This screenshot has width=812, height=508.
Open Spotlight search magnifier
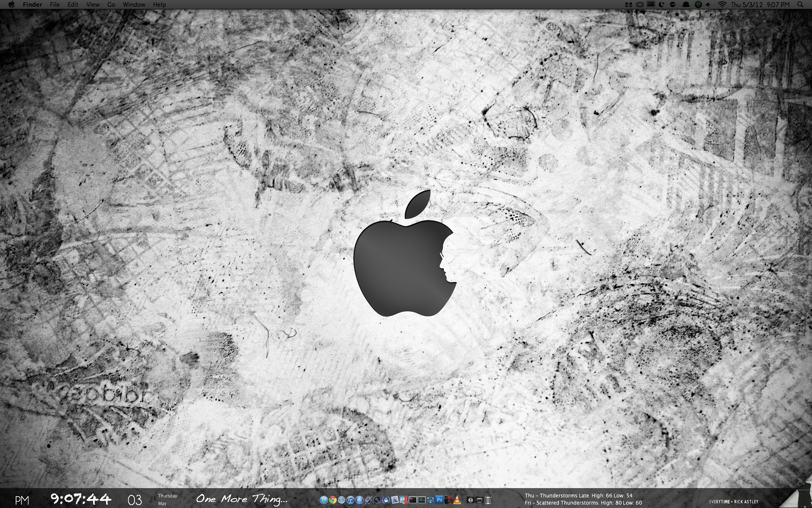tap(800, 4)
